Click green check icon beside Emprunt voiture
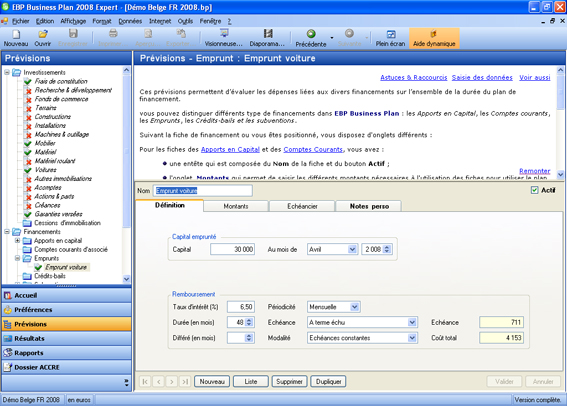The width and height of the screenshot is (567, 406). pos(38,268)
